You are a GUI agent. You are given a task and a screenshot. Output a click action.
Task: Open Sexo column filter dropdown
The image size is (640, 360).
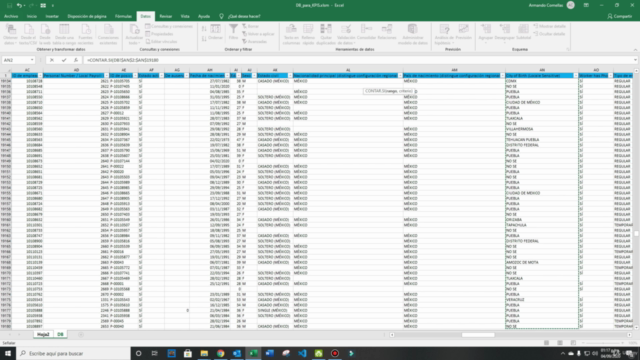point(254,76)
